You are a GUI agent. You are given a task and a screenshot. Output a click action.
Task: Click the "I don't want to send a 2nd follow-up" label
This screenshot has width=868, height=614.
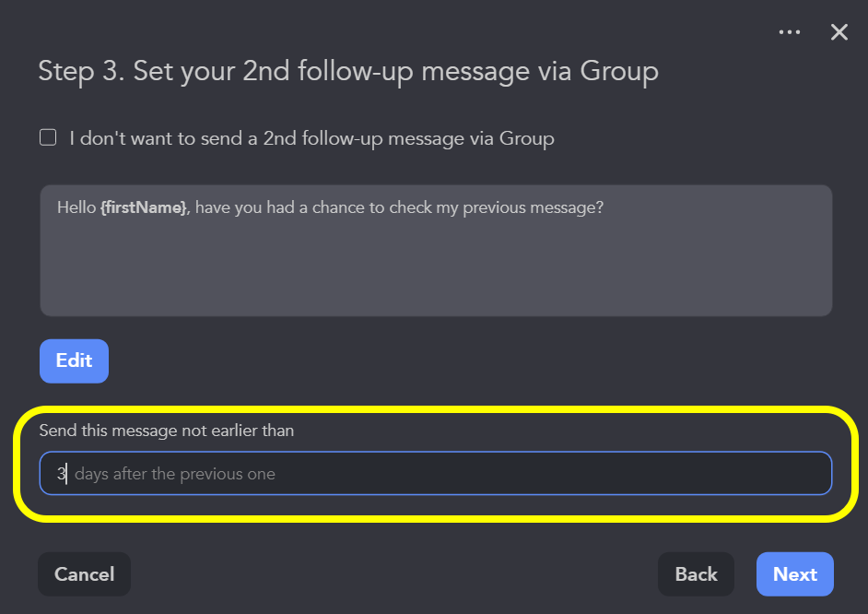(x=311, y=139)
